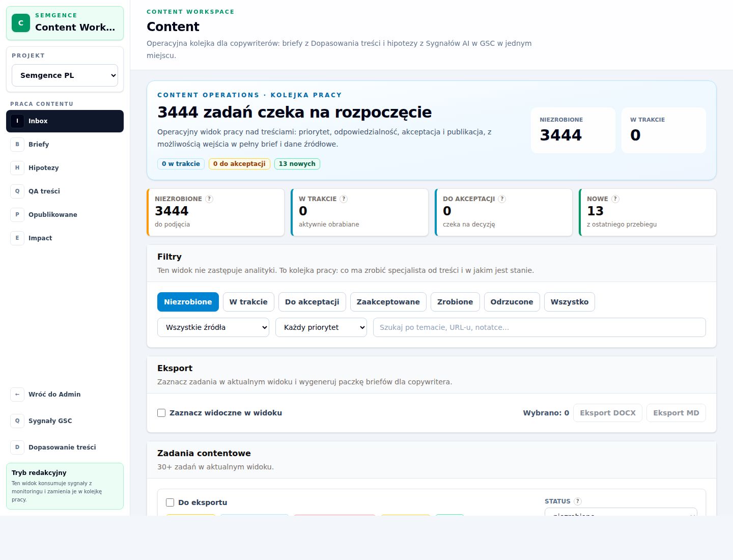Click the 0 w trakcie badge
The height and width of the screenshot is (560, 733).
[x=181, y=164]
